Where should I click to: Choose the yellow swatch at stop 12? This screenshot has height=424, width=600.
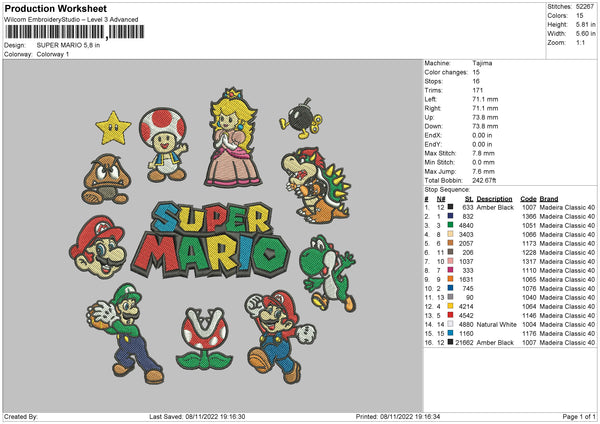click(x=452, y=306)
